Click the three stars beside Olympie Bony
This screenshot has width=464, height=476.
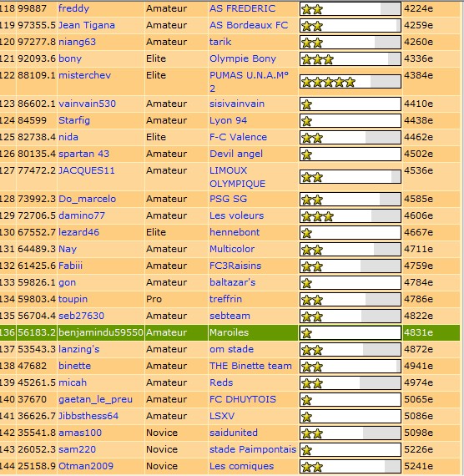tap(318, 59)
